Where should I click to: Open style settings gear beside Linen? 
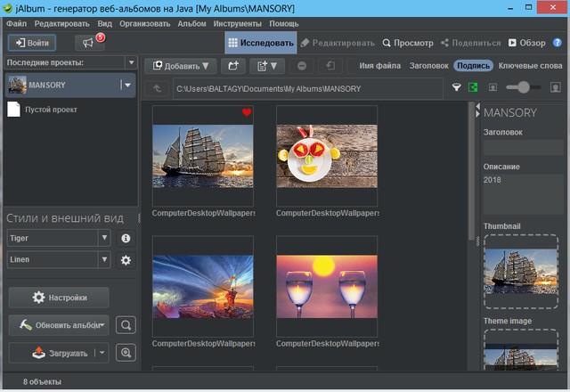126,260
